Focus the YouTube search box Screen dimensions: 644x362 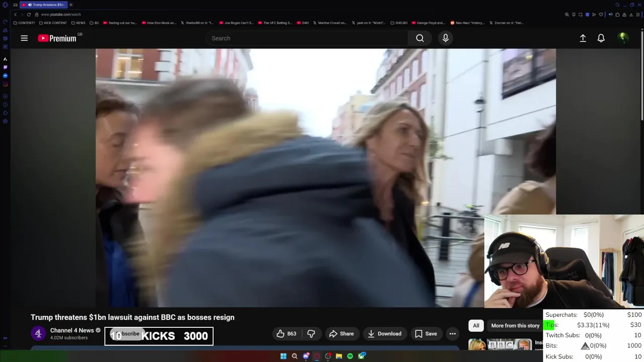[307, 38]
